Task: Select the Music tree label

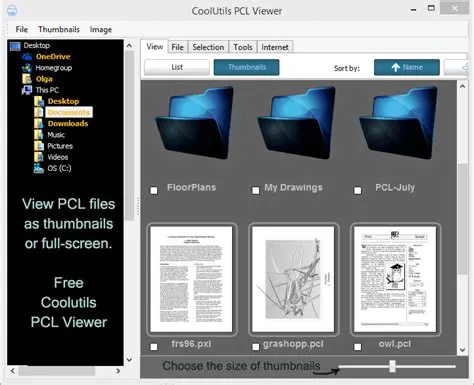Action: (x=56, y=135)
